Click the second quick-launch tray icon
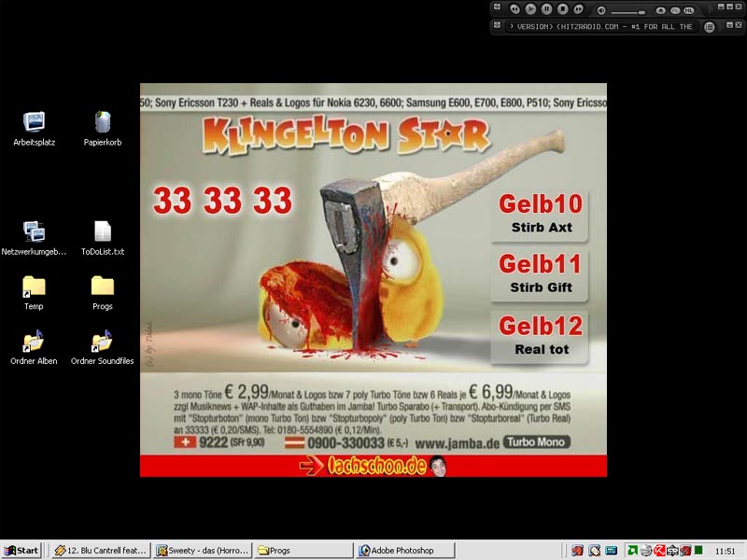Viewport: 747px width, 560px height. (595, 551)
